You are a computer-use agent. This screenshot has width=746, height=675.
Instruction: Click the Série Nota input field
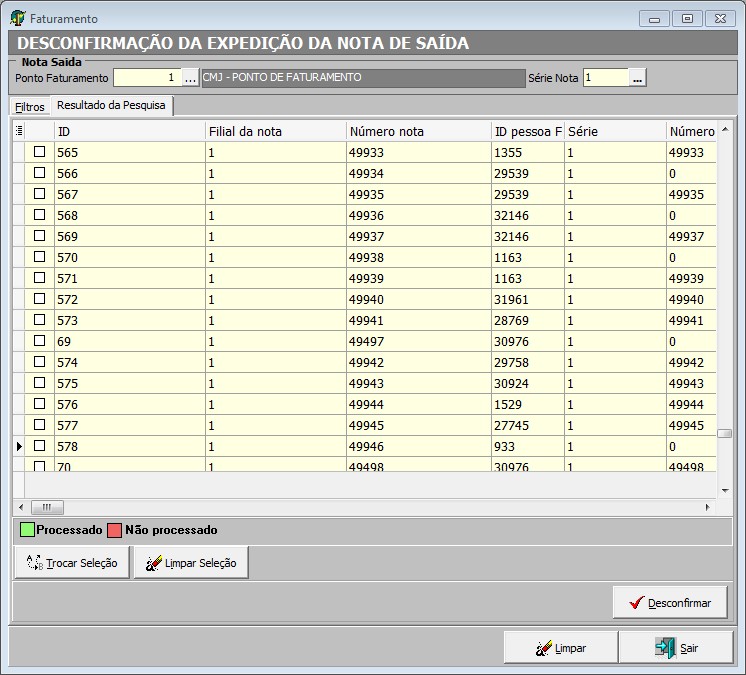coord(605,78)
